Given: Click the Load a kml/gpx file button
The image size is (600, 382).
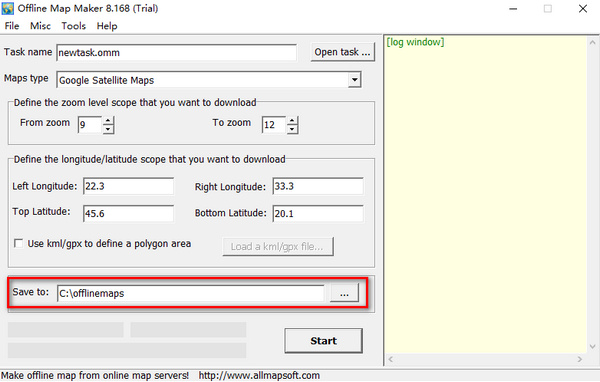Looking at the screenshot, I should click(x=278, y=247).
